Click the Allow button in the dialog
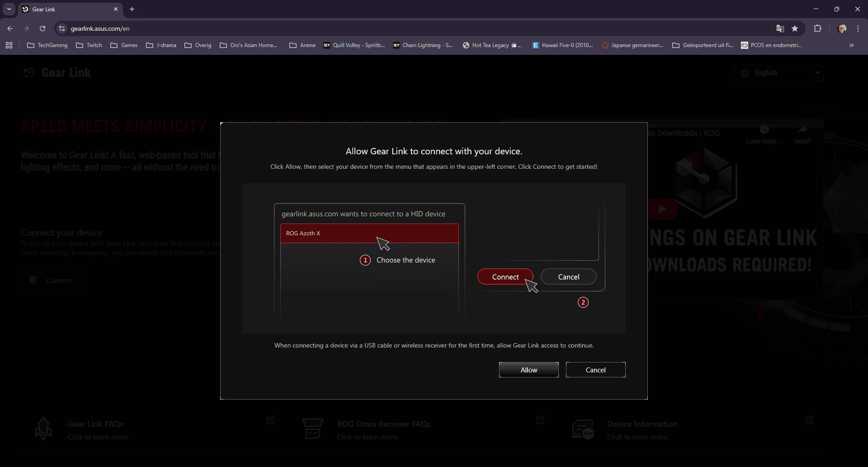Screen dimensions: 868x467 528,370
